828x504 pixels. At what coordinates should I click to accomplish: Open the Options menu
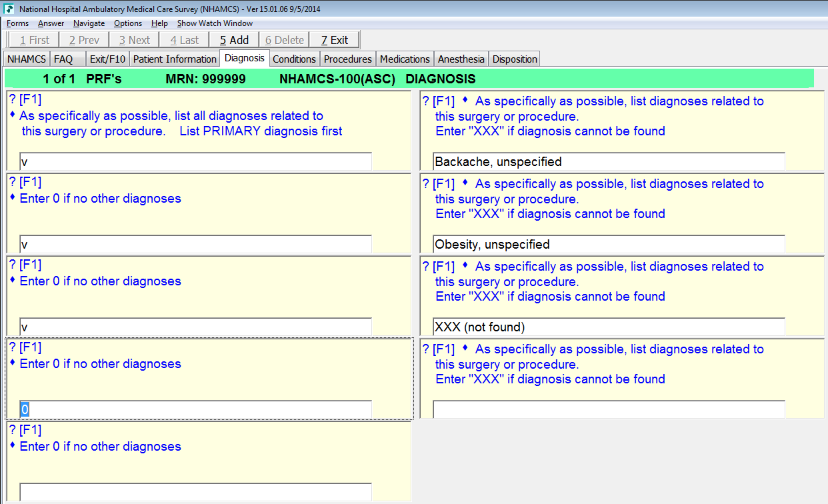tap(128, 23)
